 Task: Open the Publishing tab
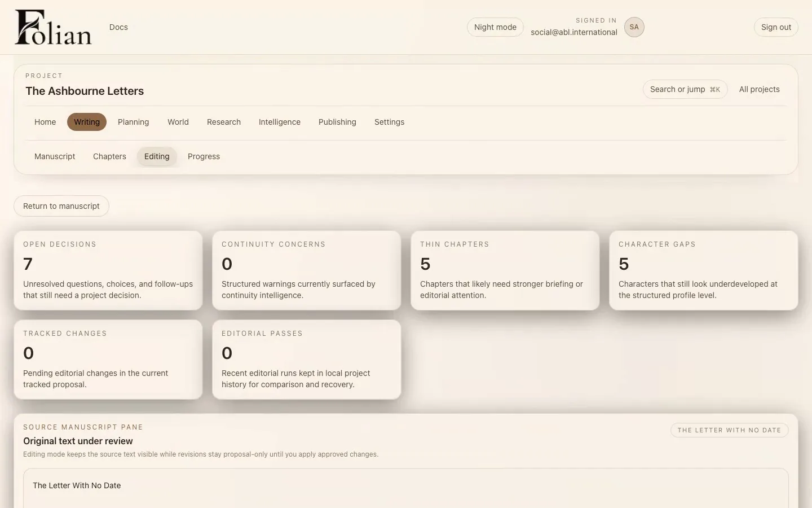(x=337, y=122)
